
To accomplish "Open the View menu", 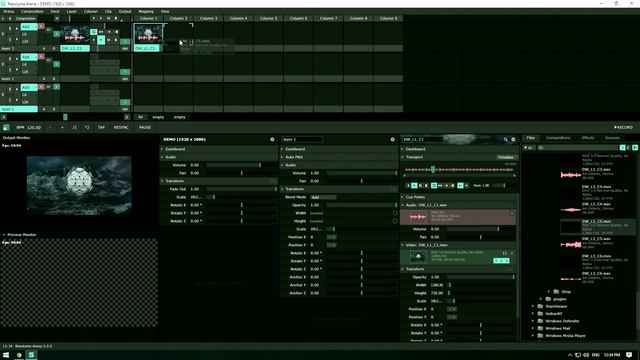I will pyautogui.click(x=165, y=11).
